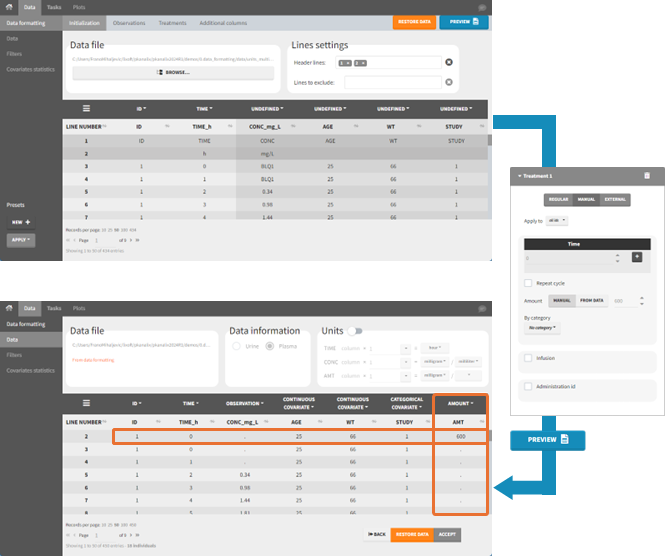The height and width of the screenshot is (556, 665).
Task: Click the sort icon beside the AMT column
Action: (481, 422)
